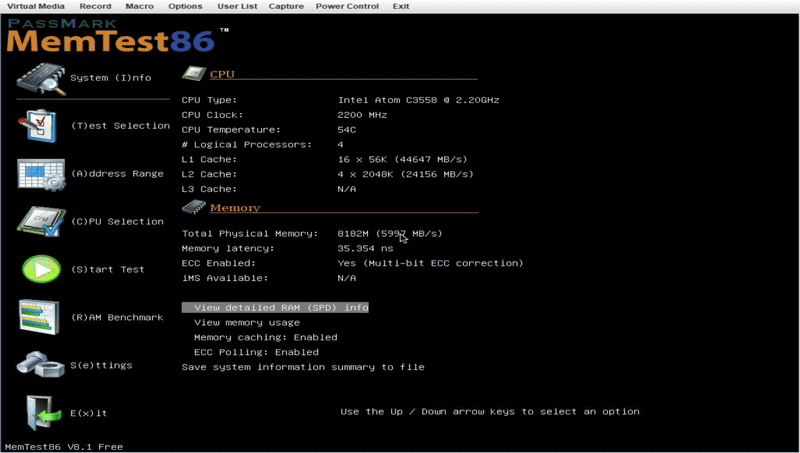Click the RAM Benchmark chart icon
Image resolution: width=800 pixels, height=453 pixels.
39,317
